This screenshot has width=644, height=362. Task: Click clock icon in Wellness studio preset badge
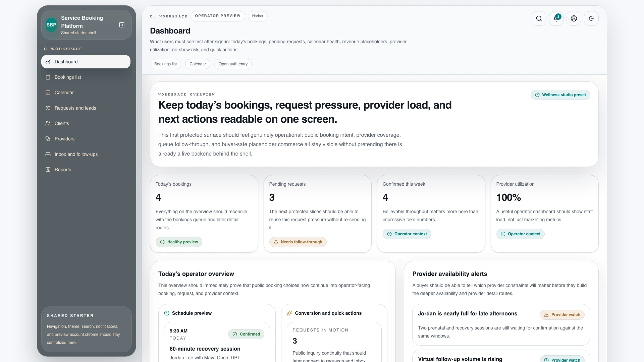[x=537, y=95]
